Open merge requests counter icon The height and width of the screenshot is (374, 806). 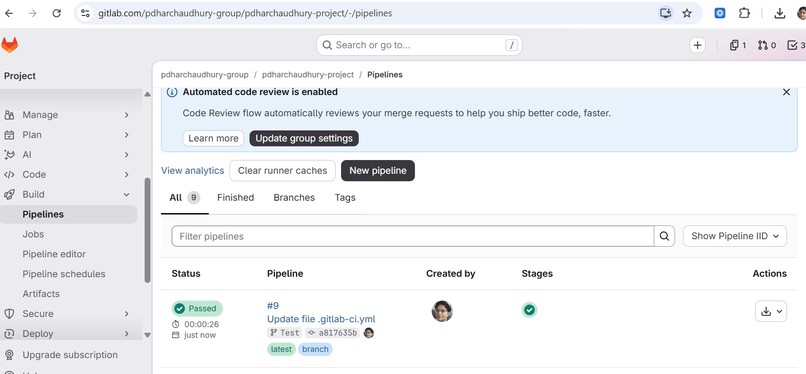(766, 45)
